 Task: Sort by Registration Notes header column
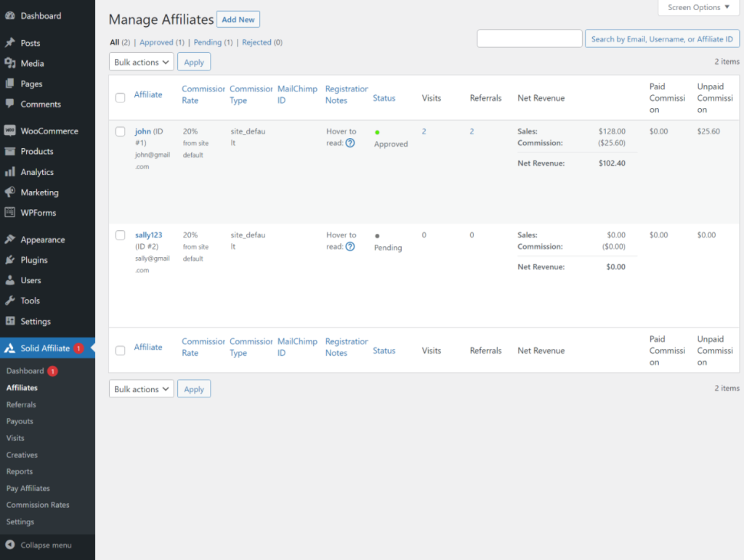click(x=347, y=94)
